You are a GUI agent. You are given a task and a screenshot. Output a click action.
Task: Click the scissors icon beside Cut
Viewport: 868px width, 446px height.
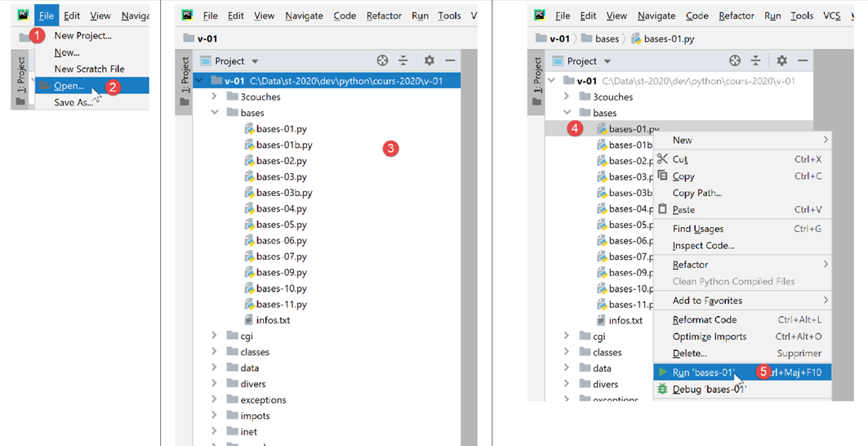[x=662, y=159]
